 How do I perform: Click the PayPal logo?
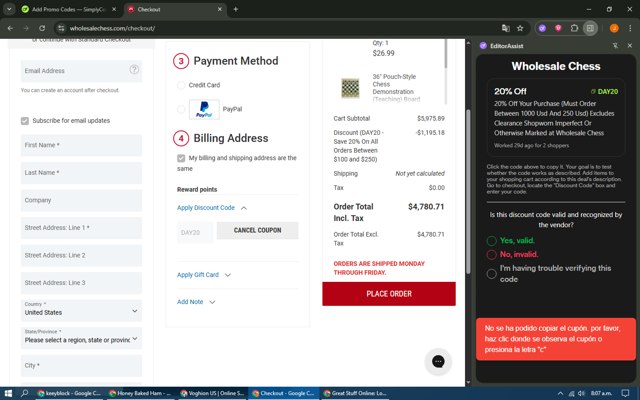point(204,109)
